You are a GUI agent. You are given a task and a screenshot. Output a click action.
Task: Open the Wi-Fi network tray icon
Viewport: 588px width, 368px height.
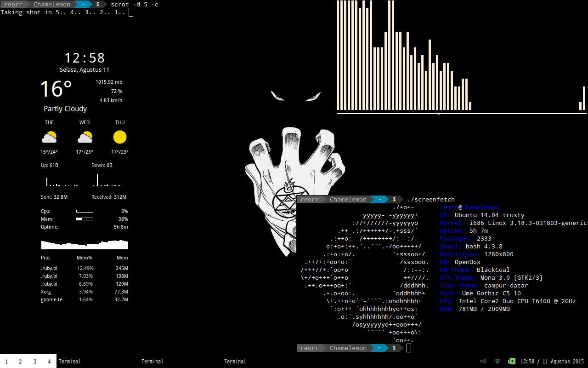(x=497, y=362)
